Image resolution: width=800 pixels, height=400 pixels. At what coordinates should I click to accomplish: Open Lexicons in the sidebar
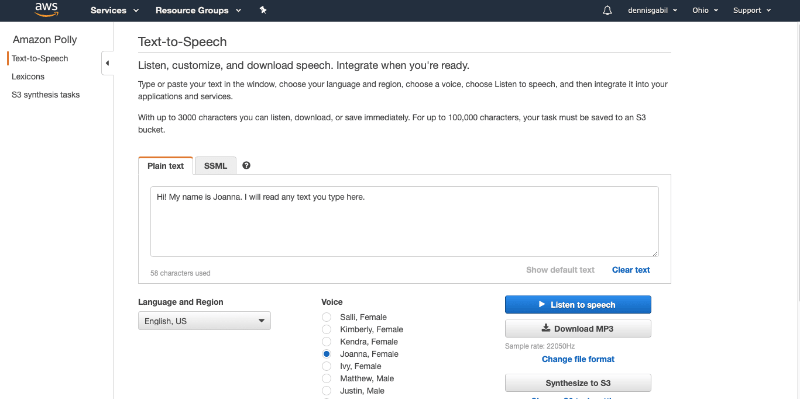tap(28, 77)
